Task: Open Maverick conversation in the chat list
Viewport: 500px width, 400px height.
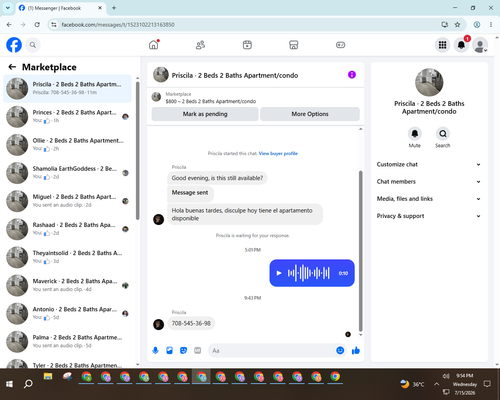Action: tap(67, 285)
